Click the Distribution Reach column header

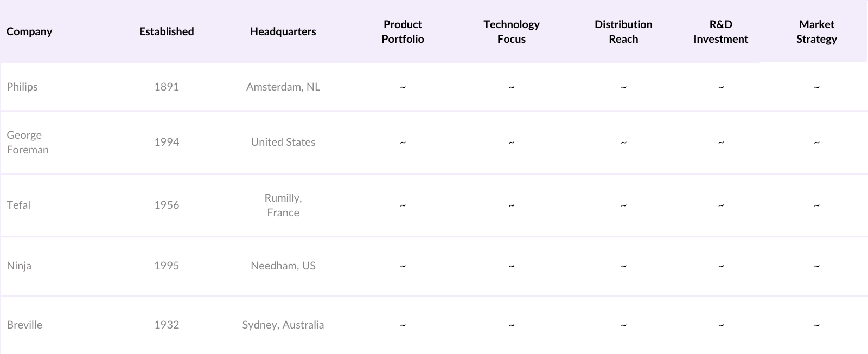pyautogui.click(x=623, y=31)
